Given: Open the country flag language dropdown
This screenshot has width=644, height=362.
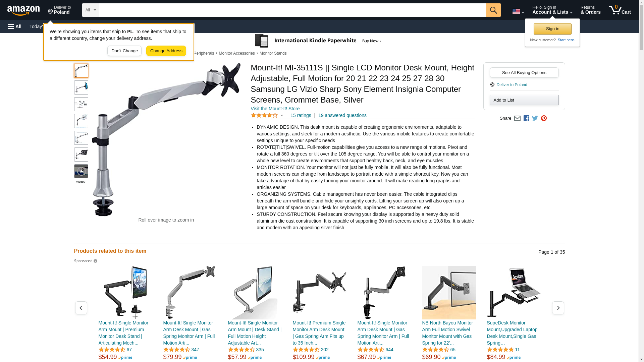Looking at the screenshot, I should [x=518, y=11].
